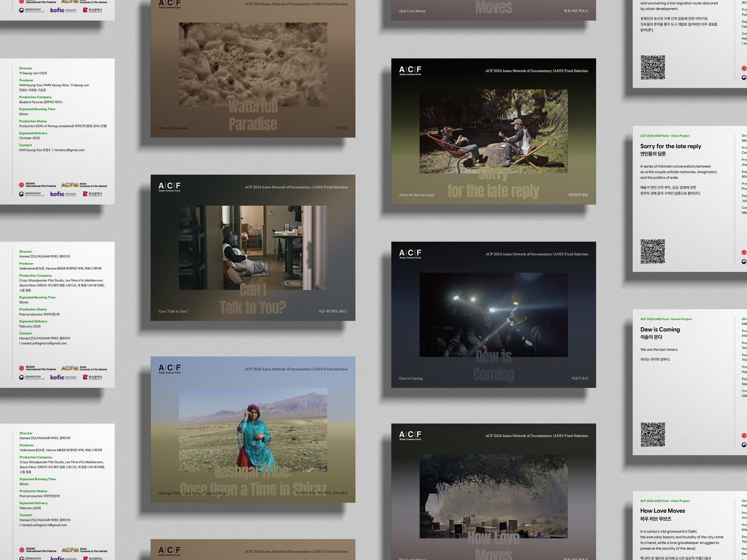This screenshot has width=747, height=560.
Task: Select the miners with headlamps image
Action: tap(493, 314)
